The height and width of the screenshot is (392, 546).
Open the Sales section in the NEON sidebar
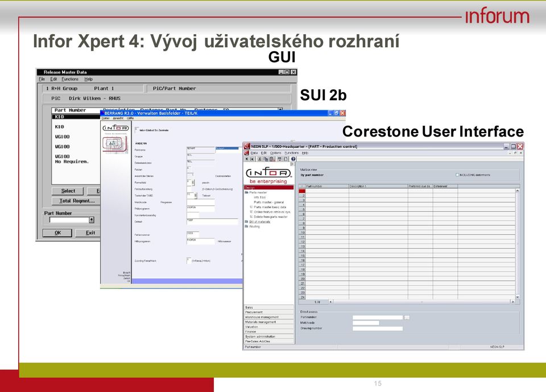coord(269,307)
